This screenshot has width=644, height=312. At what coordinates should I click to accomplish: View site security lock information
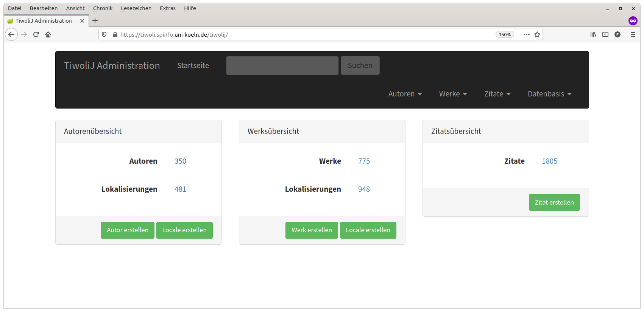[x=115, y=34]
